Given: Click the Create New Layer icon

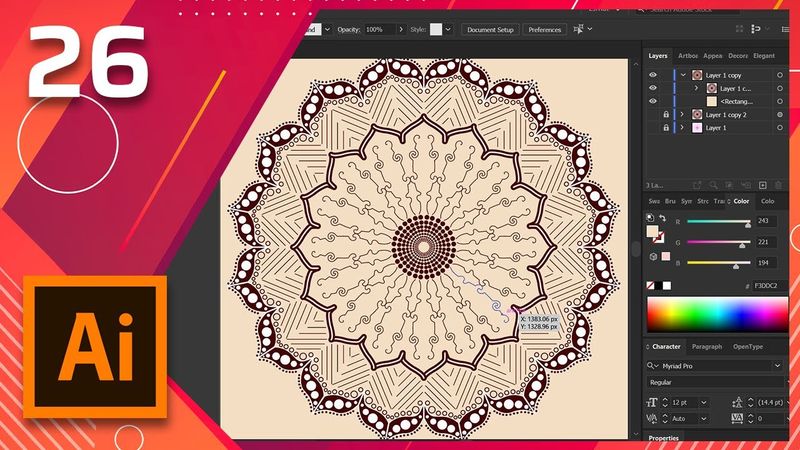Looking at the screenshot, I should tap(762, 185).
